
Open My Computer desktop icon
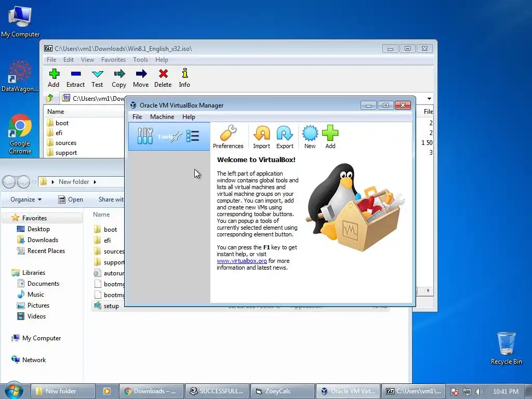[20, 21]
